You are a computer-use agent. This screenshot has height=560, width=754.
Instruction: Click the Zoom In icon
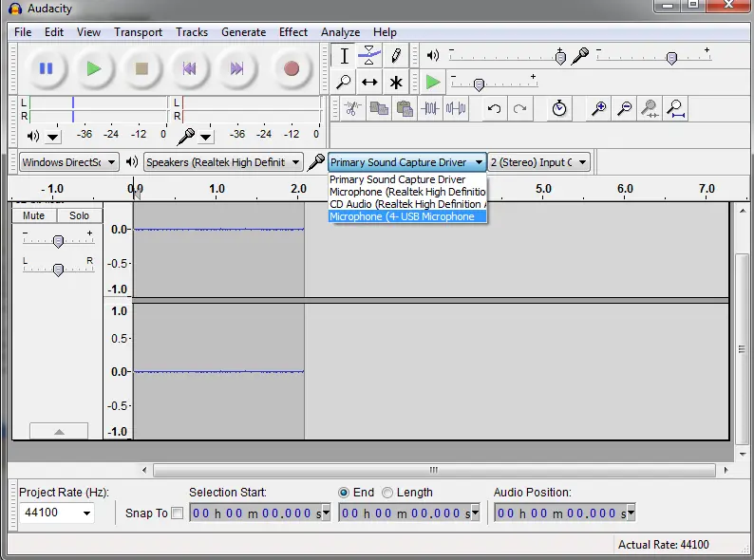coord(598,108)
